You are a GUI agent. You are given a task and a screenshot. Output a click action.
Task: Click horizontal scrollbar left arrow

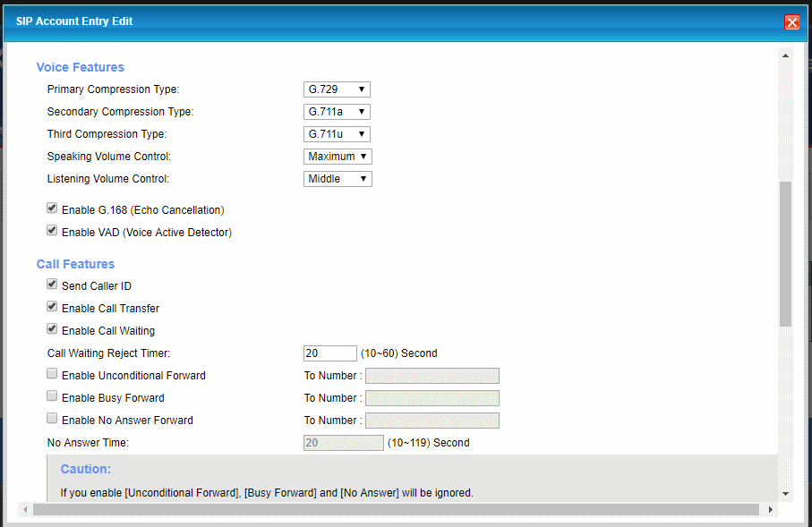point(25,509)
